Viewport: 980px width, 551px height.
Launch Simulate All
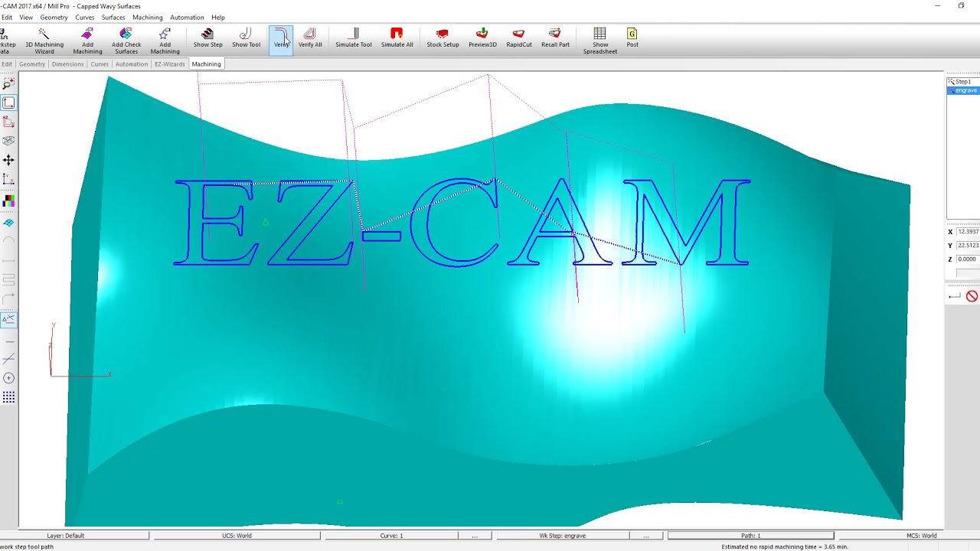click(x=397, y=38)
